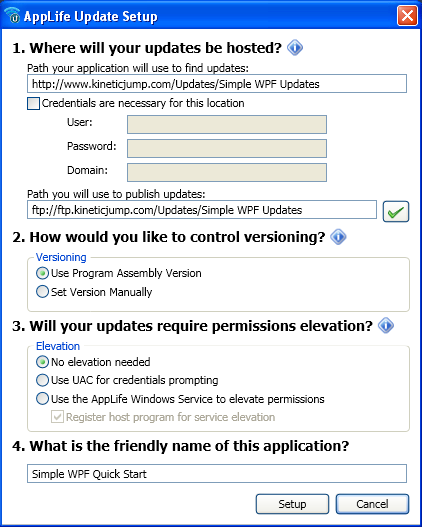This screenshot has height=527, width=422.
Task: Select Set Version Manually option
Action: point(42,292)
